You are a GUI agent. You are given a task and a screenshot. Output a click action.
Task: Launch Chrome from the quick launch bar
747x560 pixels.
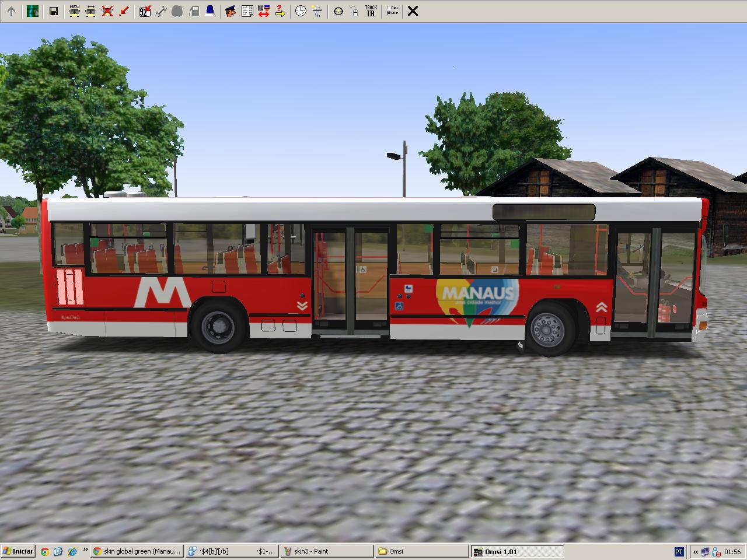pyautogui.click(x=45, y=551)
